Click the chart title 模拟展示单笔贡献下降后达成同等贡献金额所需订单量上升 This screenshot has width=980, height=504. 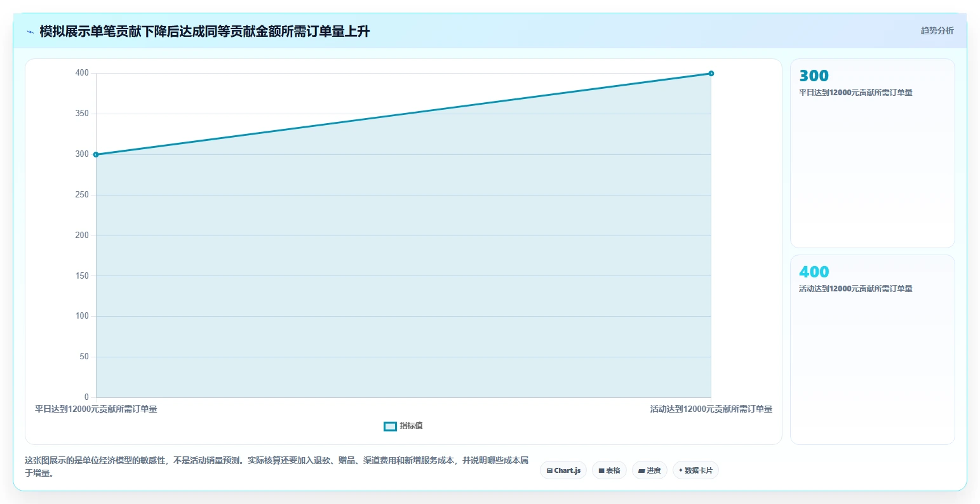(205, 31)
